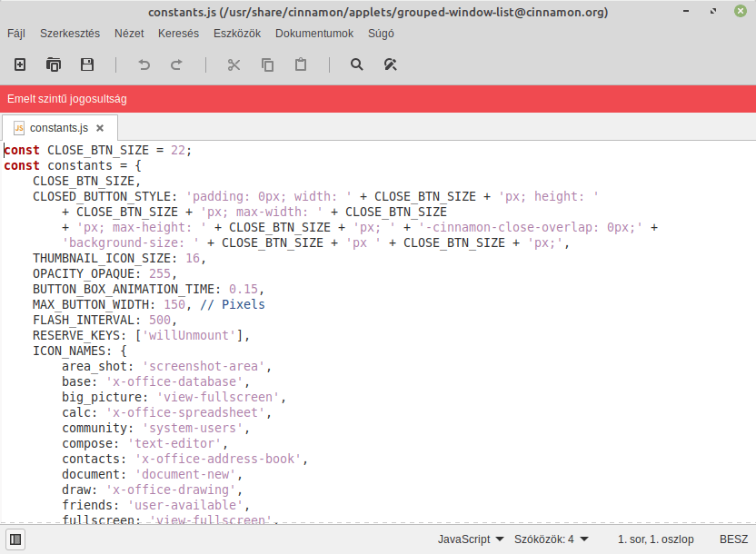Toggle the side pane from status bar
756x554 pixels.
pos(15,539)
